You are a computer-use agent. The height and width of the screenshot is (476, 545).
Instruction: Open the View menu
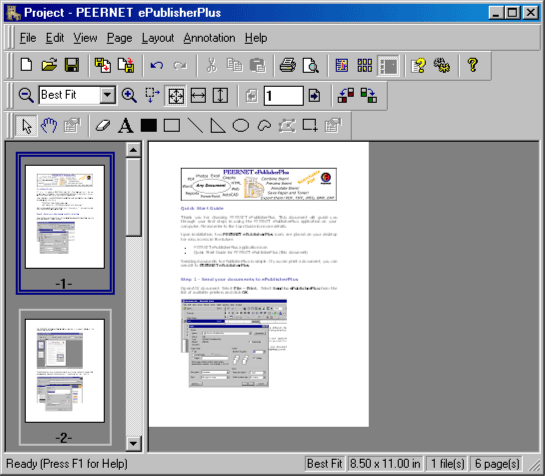(x=85, y=38)
